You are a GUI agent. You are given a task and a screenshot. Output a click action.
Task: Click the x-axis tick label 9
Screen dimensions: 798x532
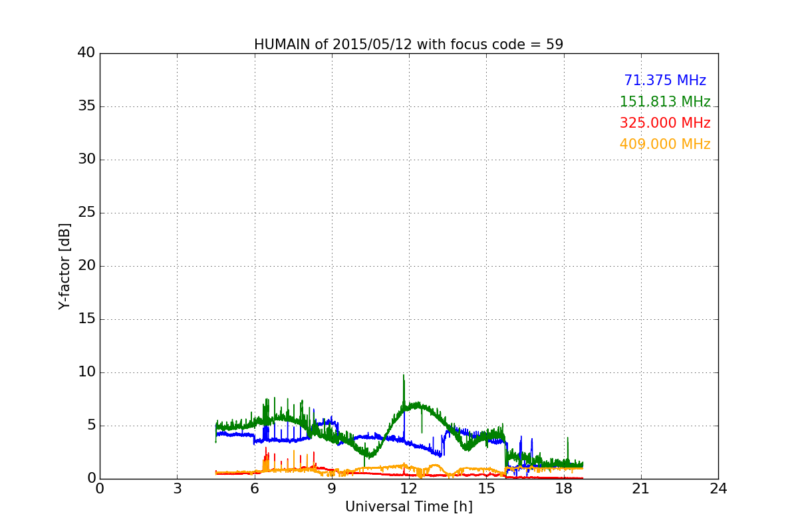coord(332,488)
